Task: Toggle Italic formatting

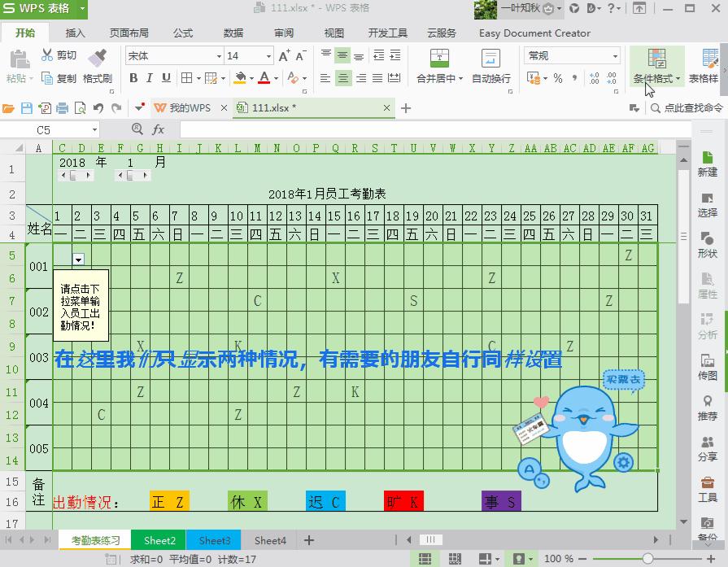Action: pos(150,77)
